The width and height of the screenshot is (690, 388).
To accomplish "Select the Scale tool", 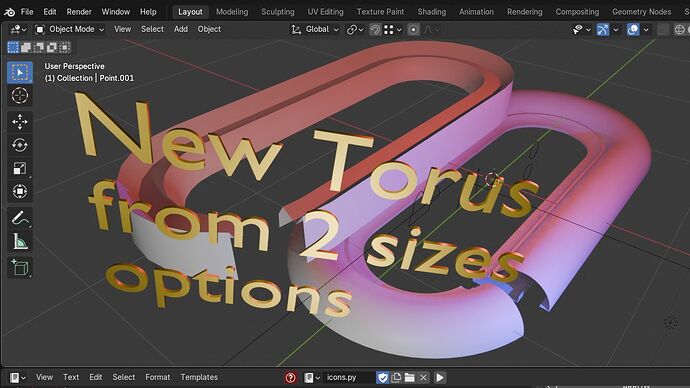I will (20, 168).
